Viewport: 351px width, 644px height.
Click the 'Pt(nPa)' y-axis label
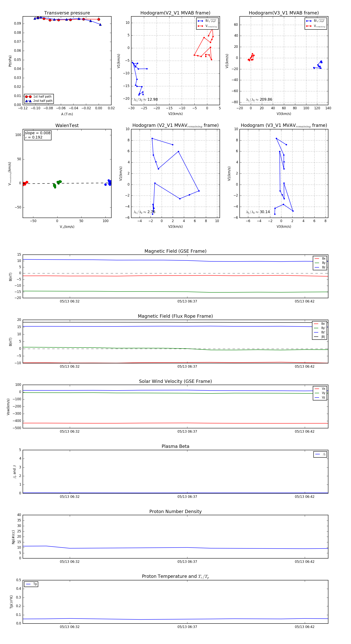click(x=10, y=61)
